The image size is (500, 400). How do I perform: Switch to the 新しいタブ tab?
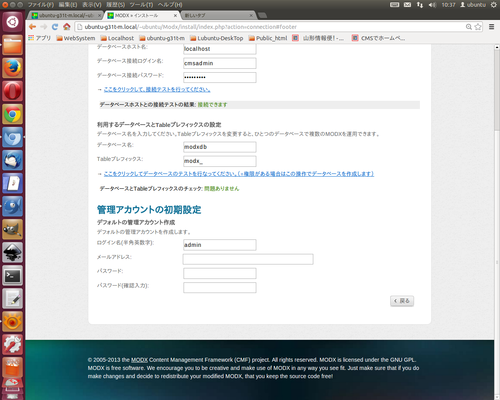tap(218, 15)
